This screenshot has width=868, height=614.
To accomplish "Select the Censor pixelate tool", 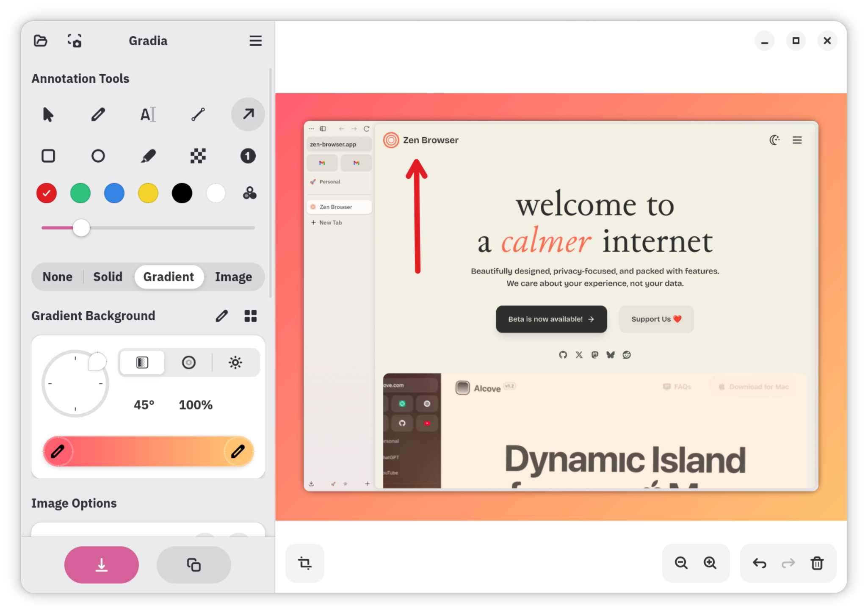I will point(198,156).
